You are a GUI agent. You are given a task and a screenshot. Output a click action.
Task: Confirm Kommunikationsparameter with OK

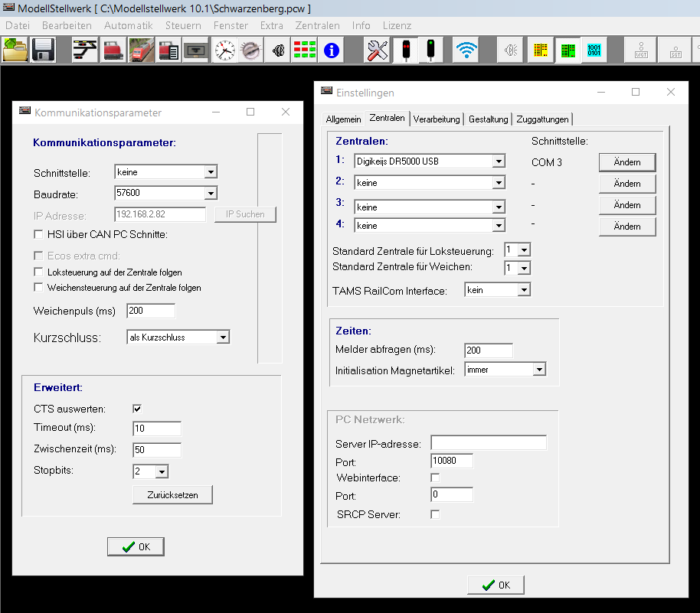pyautogui.click(x=136, y=546)
